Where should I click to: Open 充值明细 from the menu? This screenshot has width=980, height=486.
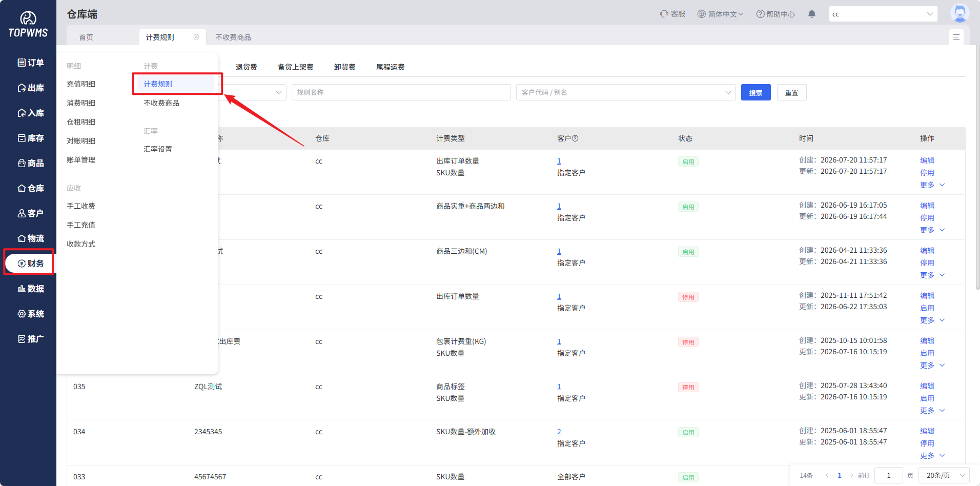click(x=81, y=84)
